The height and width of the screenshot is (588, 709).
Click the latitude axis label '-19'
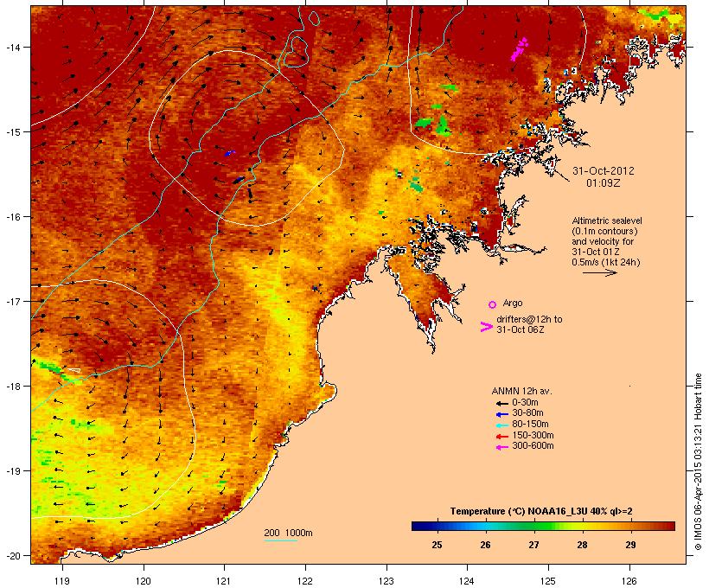12,471
